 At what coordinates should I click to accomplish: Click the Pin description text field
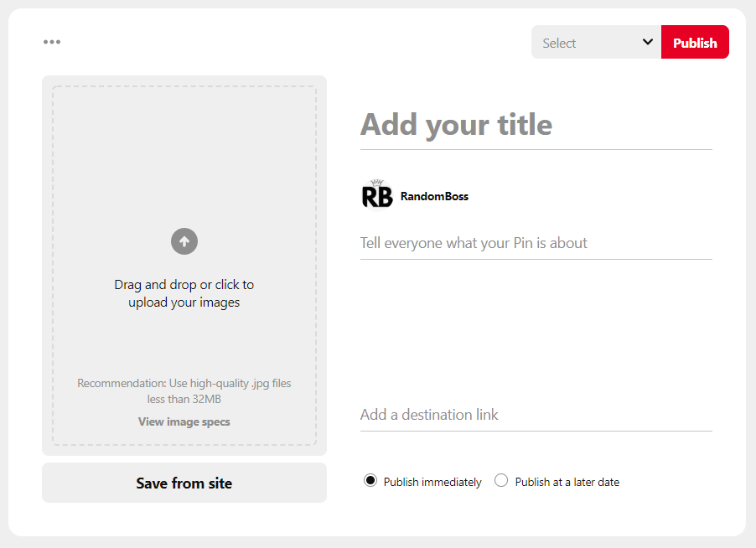[536, 243]
